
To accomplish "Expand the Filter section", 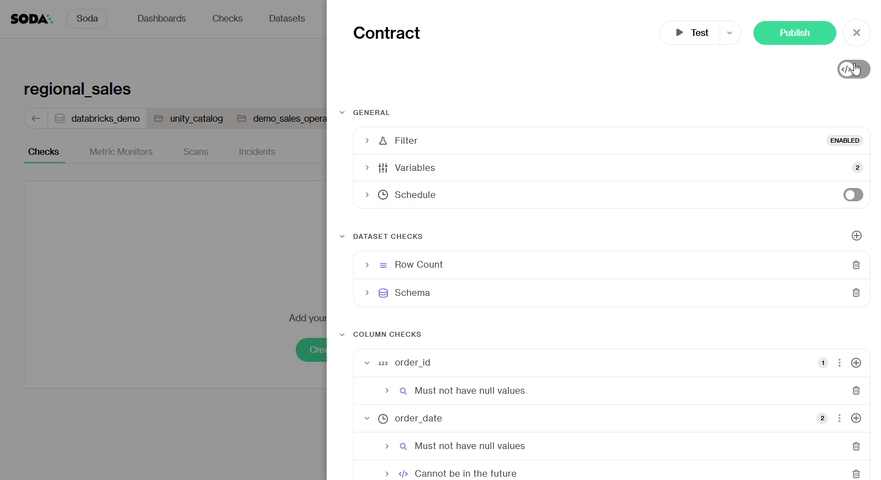I will tap(367, 141).
